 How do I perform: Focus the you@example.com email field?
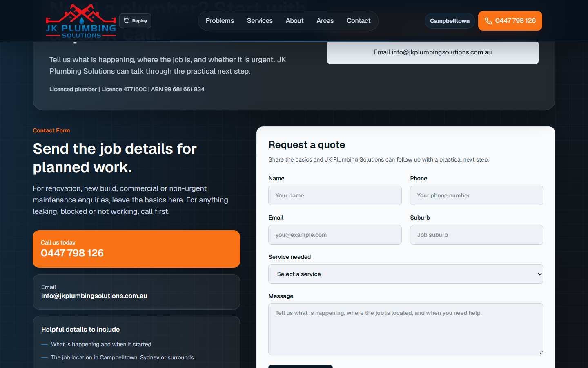[335, 235]
